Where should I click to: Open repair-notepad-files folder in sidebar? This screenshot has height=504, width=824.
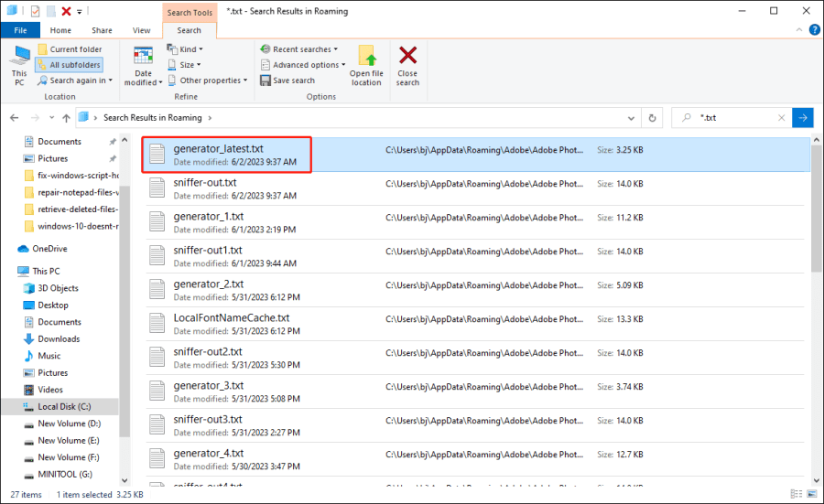pos(71,192)
